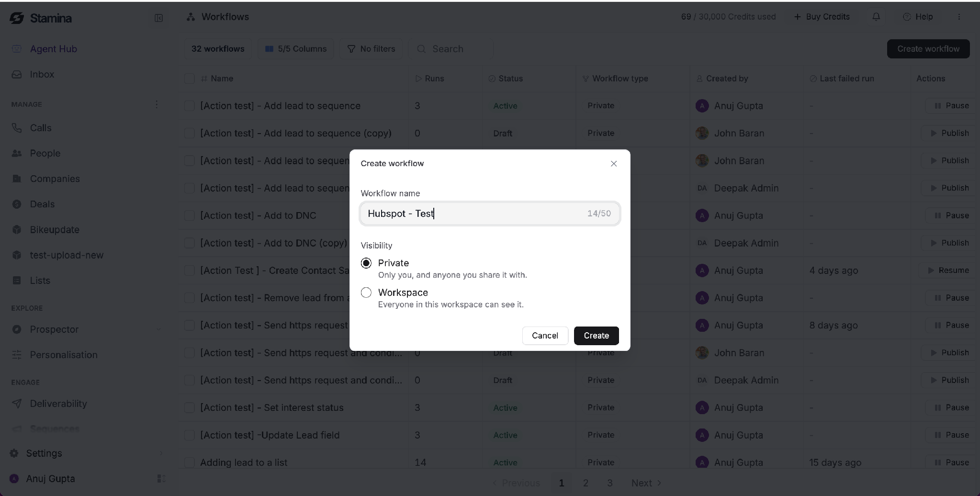
Task: Open the No filters dropdown
Action: click(x=371, y=49)
